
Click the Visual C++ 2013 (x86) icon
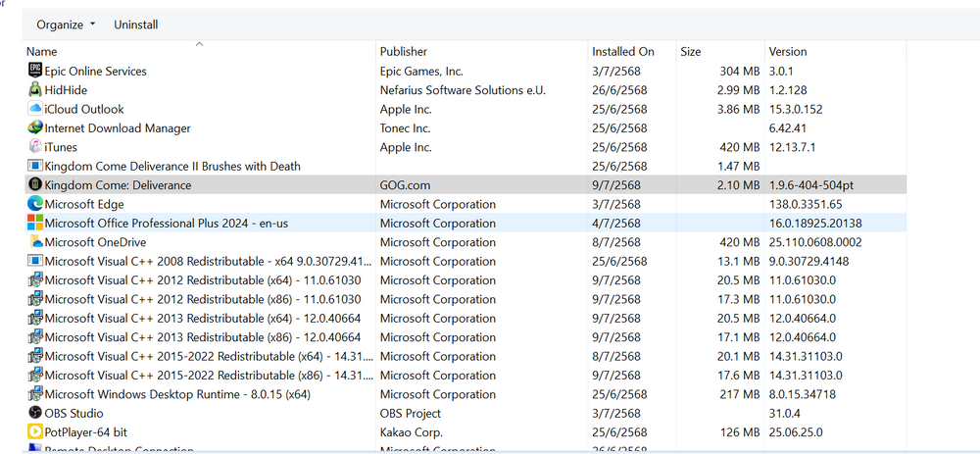[x=35, y=337]
